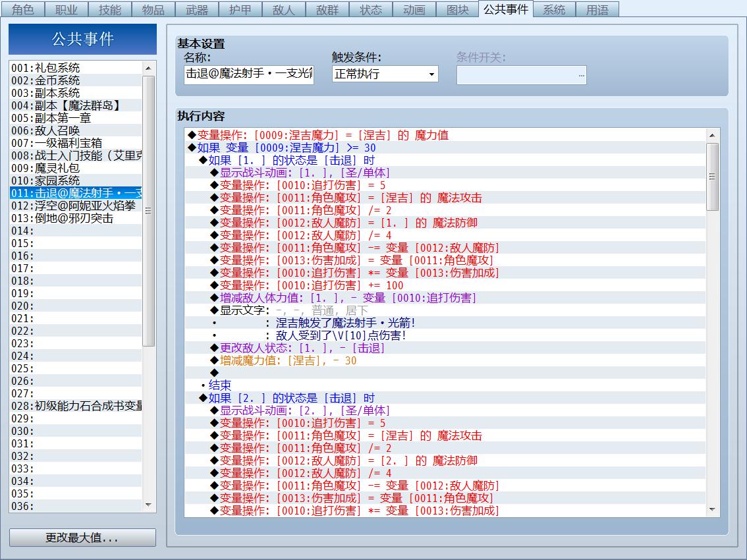Click the 执行内容 scrollbar thumb
This screenshot has height=560, width=747.
tap(712, 177)
